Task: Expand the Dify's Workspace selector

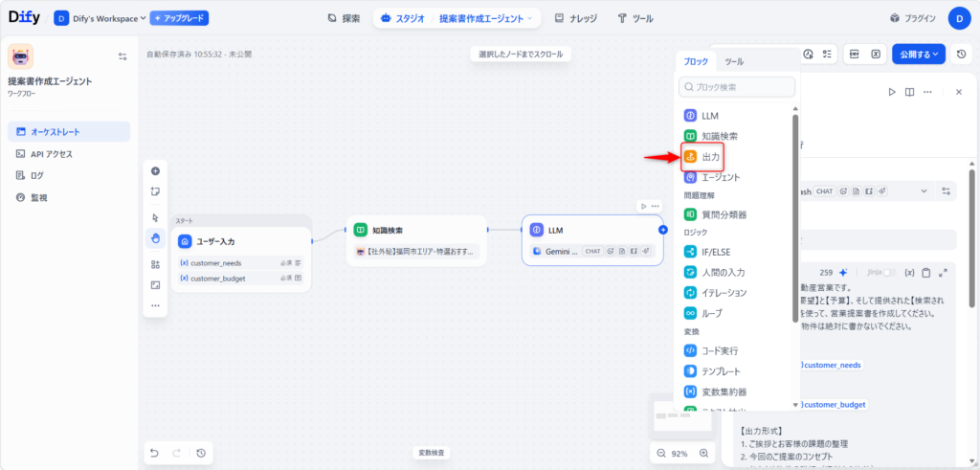Action: (x=100, y=18)
